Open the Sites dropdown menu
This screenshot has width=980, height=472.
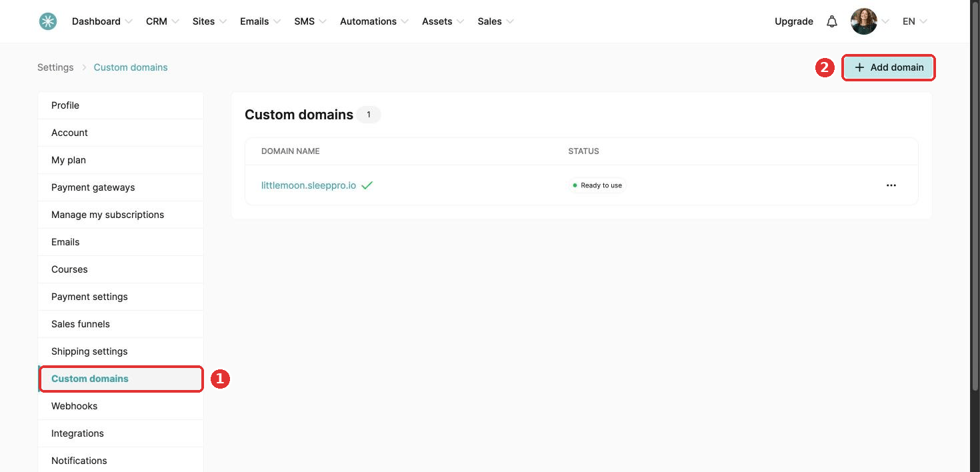coord(209,21)
